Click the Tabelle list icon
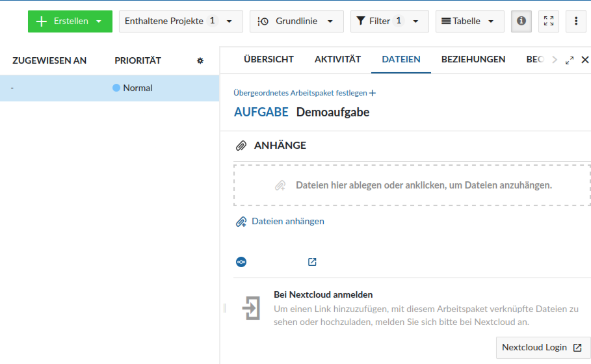The height and width of the screenshot is (364, 591). pos(446,21)
